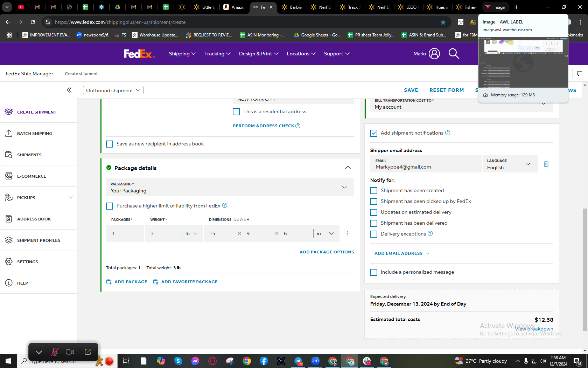Viewport: 588px width, 368px height.
Task: Expand Add Email Address options
Action: point(402,253)
